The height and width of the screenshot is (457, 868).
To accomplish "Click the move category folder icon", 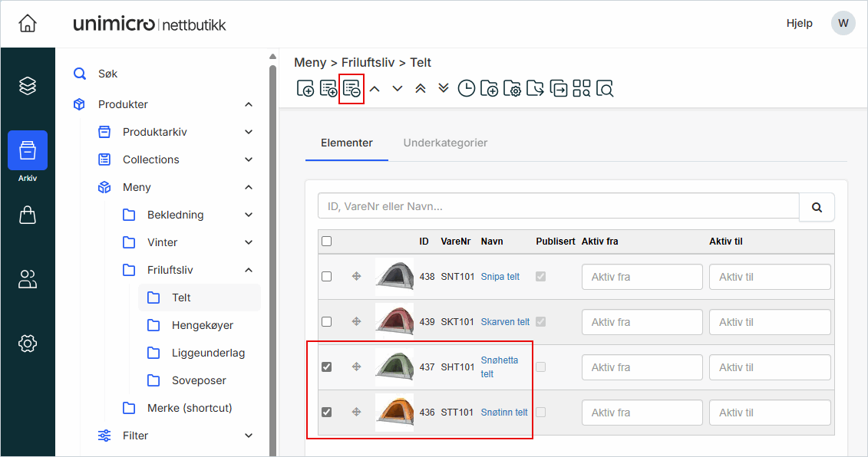I will click(536, 88).
